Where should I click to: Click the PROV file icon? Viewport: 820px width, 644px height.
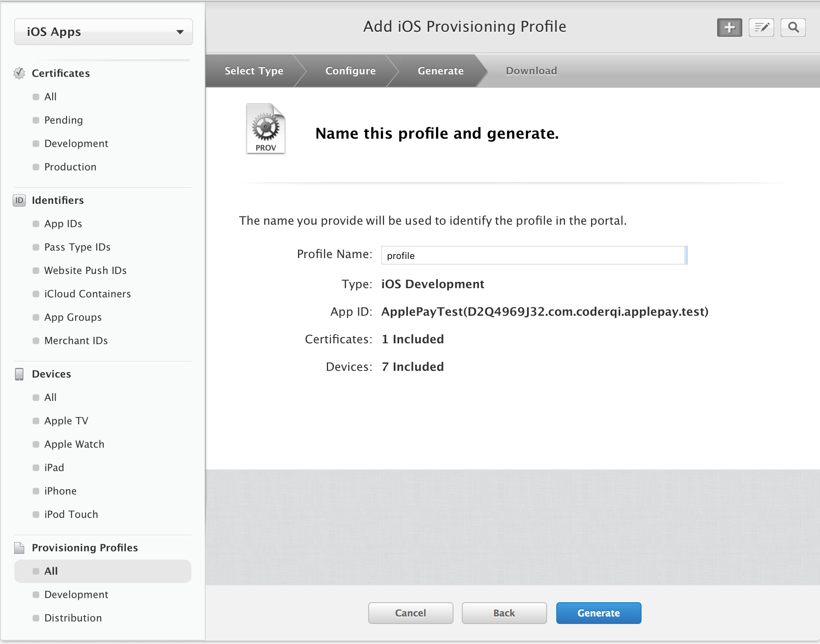[265, 129]
